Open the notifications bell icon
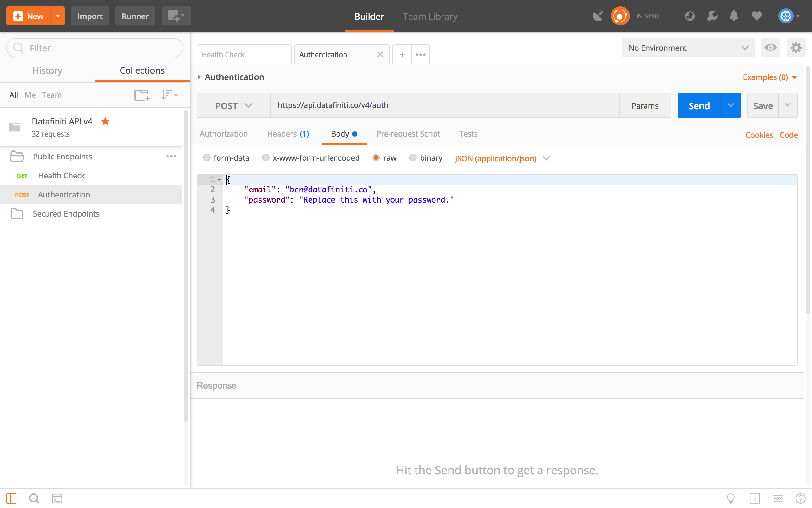812x508 pixels. pos(734,16)
